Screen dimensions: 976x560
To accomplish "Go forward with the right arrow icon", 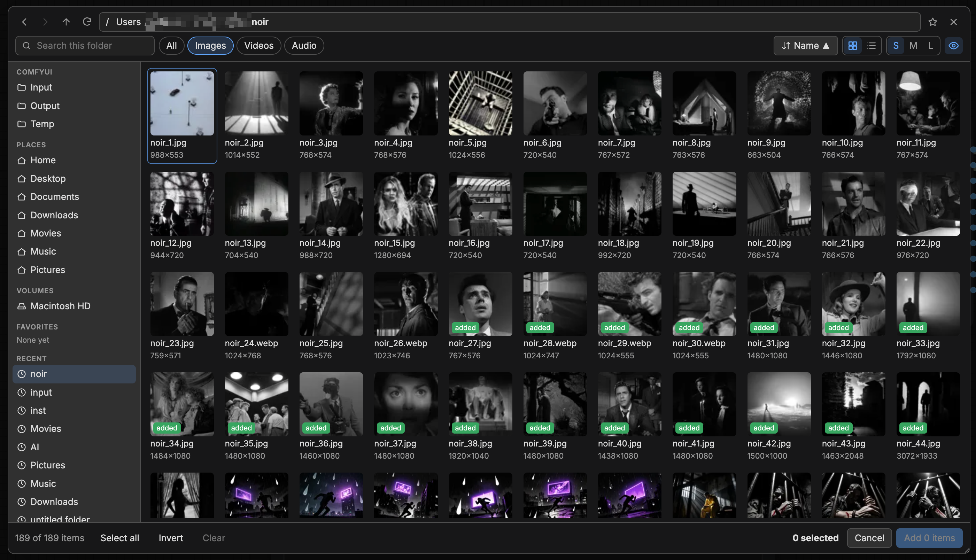I will [45, 22].
